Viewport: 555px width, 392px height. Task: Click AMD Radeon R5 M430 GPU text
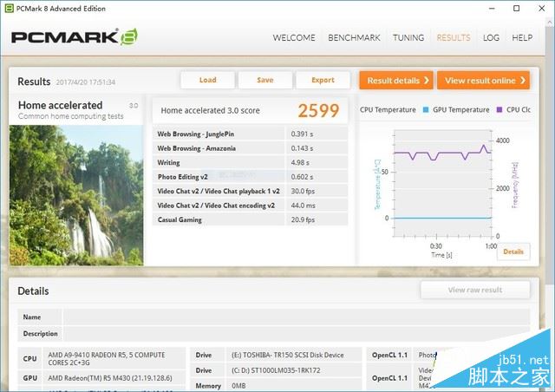(x=110, y=378)
